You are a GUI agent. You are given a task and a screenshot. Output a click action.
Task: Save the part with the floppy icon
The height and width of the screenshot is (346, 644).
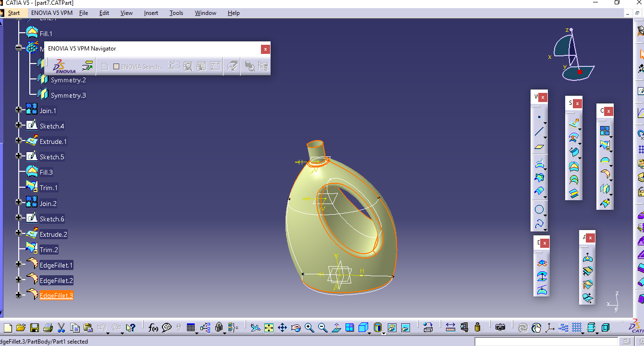coord(34,328)
